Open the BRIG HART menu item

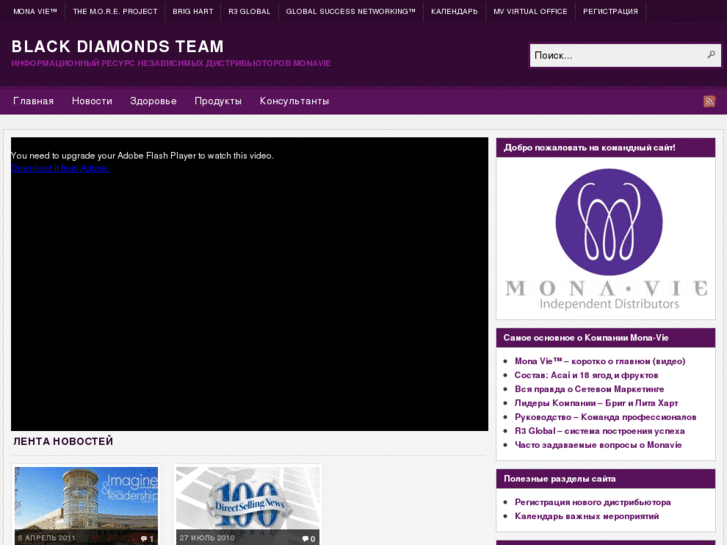coord(193,11)
